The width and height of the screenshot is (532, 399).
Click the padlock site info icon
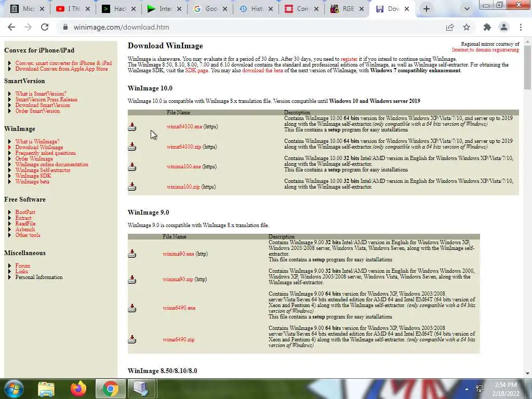(65, 27)
